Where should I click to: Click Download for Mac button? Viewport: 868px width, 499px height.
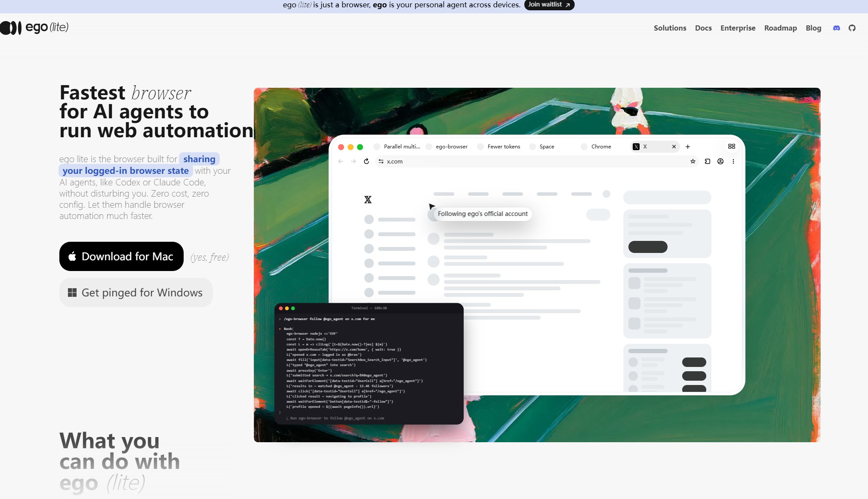tap(121, 256)
